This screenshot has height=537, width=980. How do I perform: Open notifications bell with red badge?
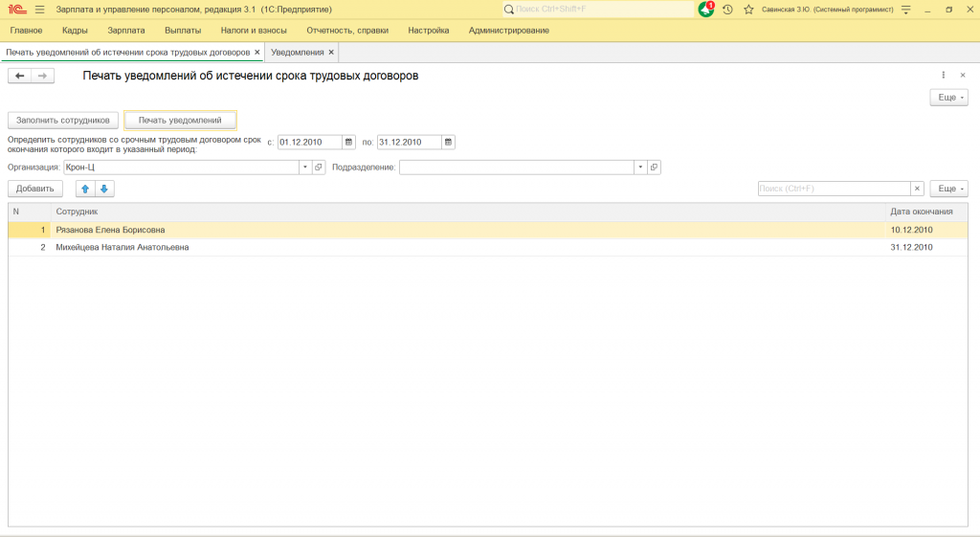pos(706,10)
